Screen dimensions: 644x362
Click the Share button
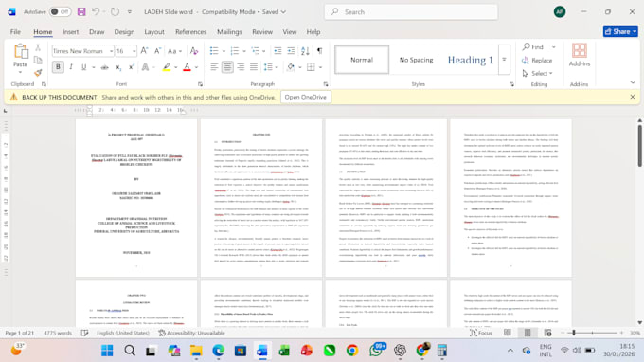pos(620,31)
